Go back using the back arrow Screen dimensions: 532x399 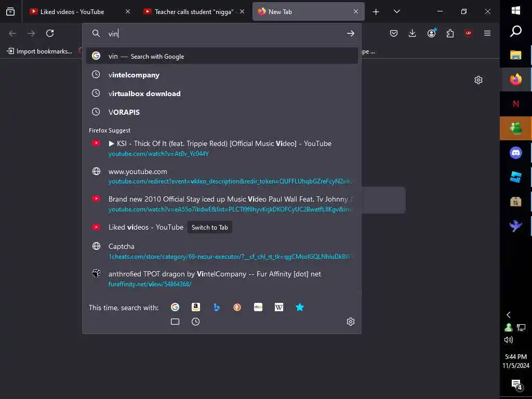point(12,33)
